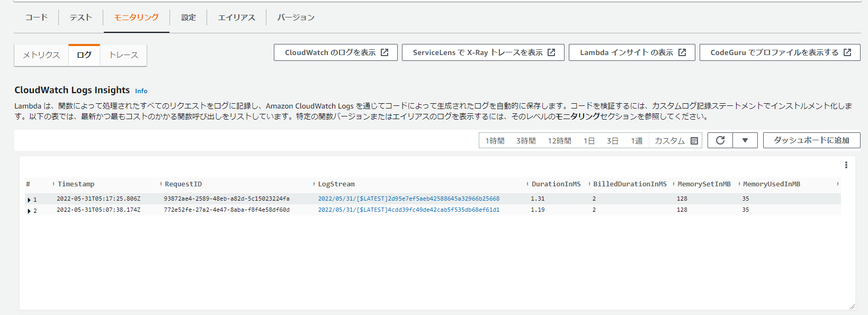868x315 pixels.
Task: Open log stream ending 2966b25668
Action: 409,199
